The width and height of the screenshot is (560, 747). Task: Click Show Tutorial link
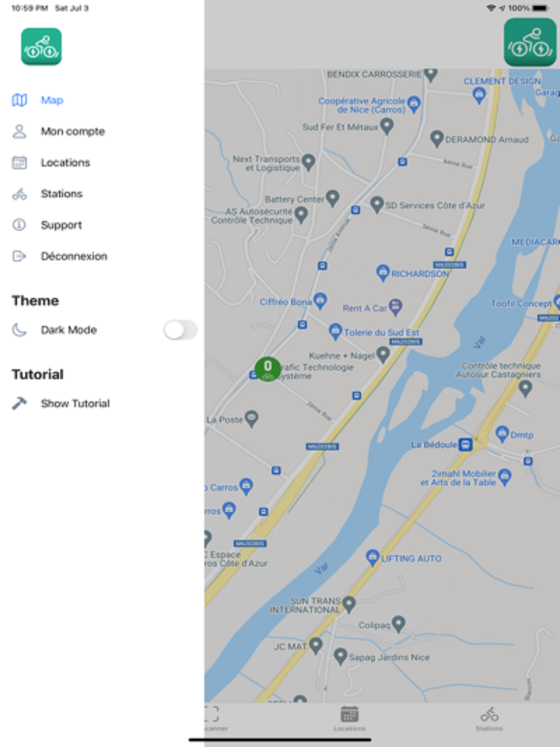(75, 404)
